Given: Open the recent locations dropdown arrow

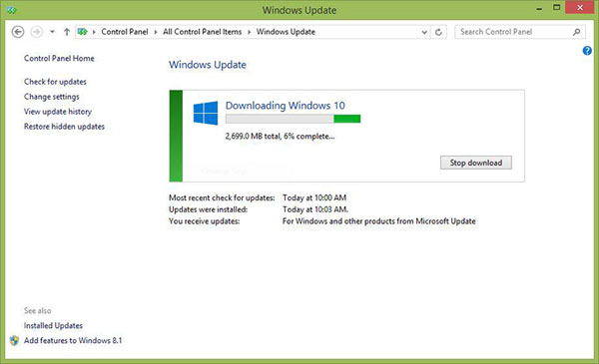Looking at the screenshot, I should click(52, 32).
